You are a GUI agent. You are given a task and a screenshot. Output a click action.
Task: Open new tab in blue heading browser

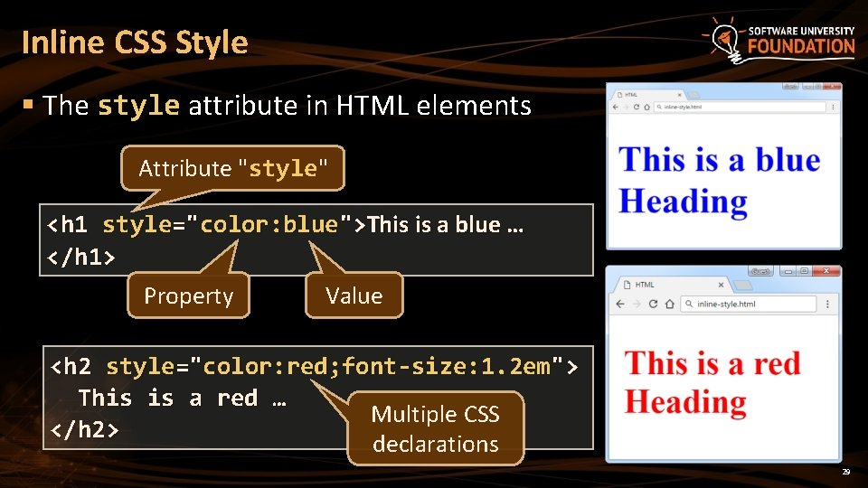pos(693,95)
